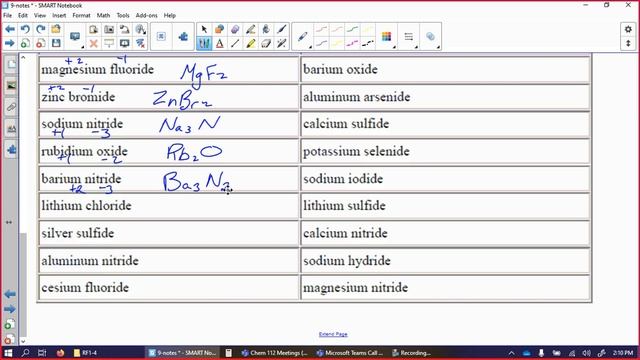Open the toolbar settings gear
This screenshot has width=640, height=360.
(628, 29)
